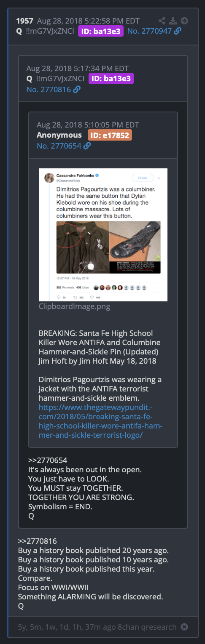Click the share icon on post 1957
205x644 pixels.
point(162,21)
